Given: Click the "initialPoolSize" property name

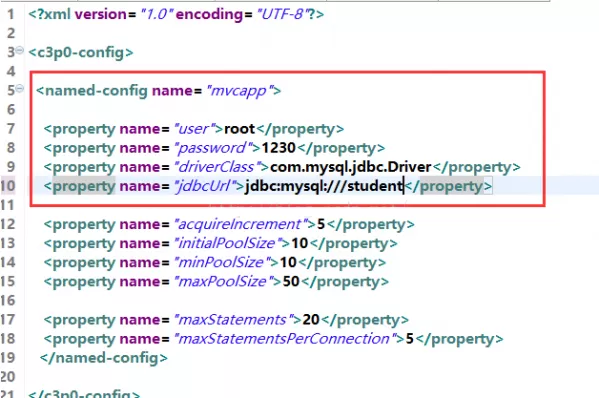Looking at the screenshot, I should [228, 244].
